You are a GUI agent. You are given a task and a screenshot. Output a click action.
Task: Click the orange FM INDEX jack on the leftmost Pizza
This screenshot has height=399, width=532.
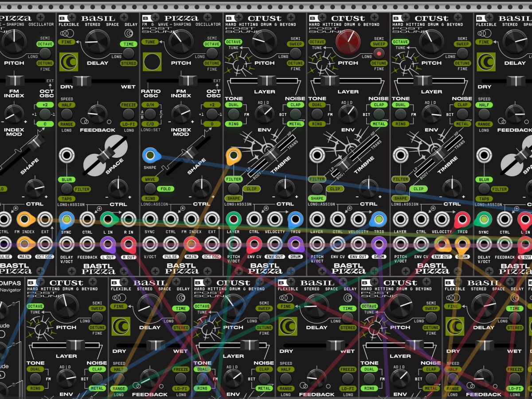24,219
